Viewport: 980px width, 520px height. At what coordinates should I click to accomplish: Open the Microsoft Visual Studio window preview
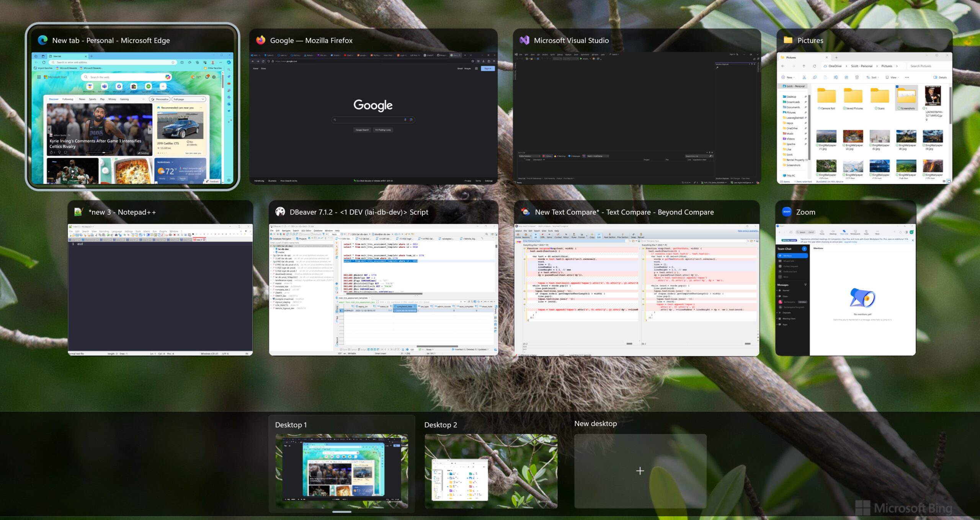[x=637, y=118]
